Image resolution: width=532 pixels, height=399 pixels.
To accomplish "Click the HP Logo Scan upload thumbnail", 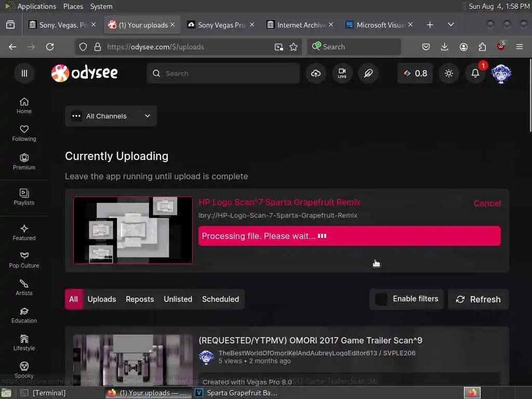I will tap(133, 230).
